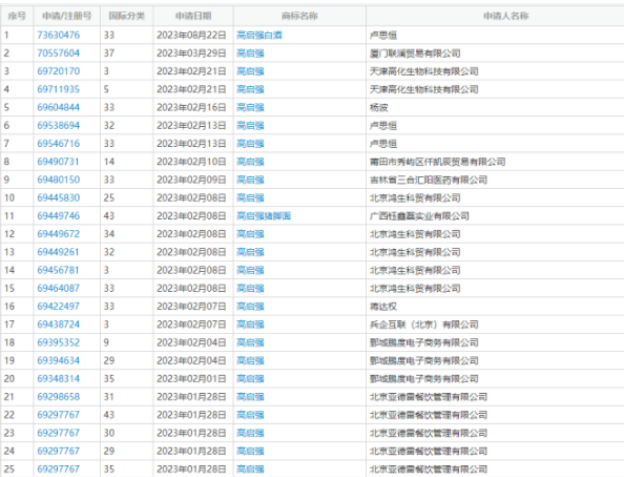Open registration number 73630476 link

[58, 35]
